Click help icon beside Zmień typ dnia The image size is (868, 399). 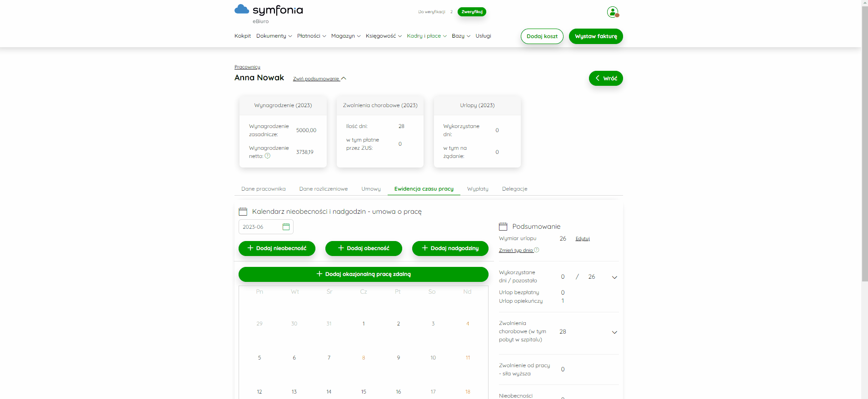click(537, 250)
